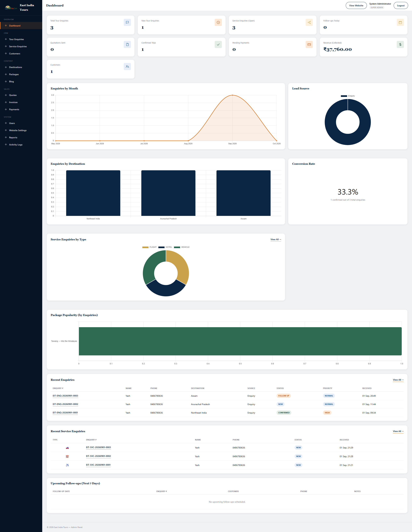Click the hotel icon for EIT-SVC-20260901-0002

[67, 457]
